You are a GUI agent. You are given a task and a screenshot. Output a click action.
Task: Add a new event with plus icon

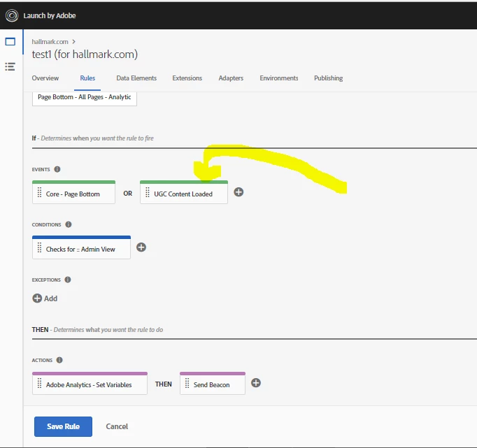239,192
